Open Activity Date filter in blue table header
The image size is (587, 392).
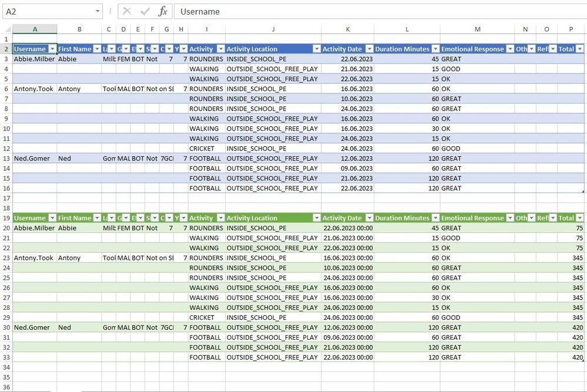pyautogui.click(x=370, y=49)
